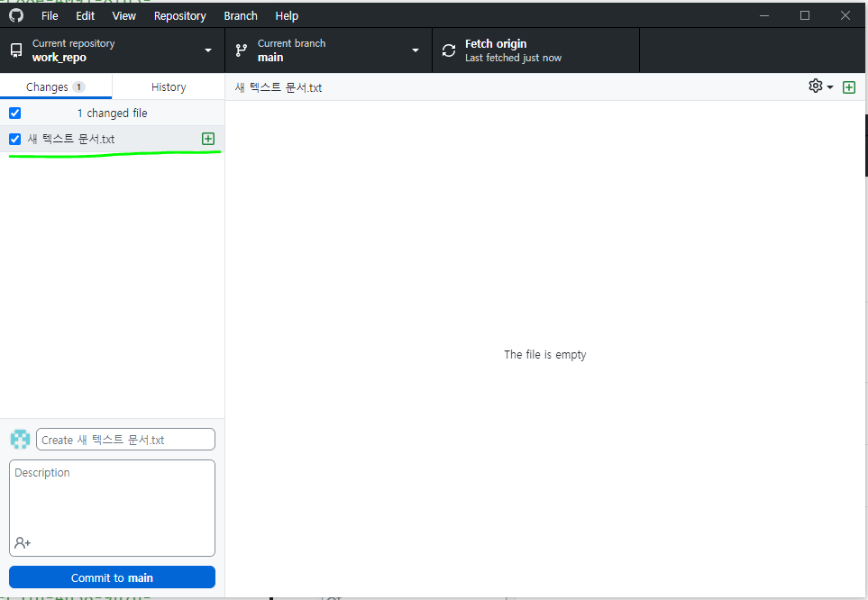868x600 pixels.
Task: Open the View menu
Action: (124, 16)
